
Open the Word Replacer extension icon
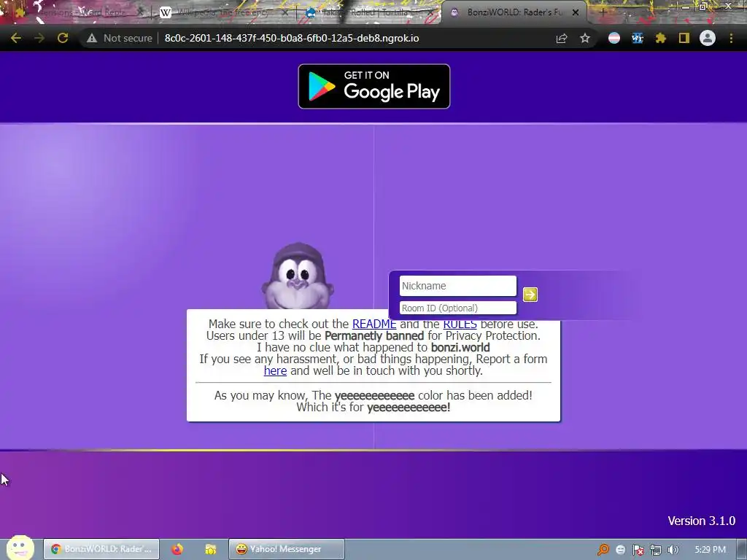tap(638, 38)
